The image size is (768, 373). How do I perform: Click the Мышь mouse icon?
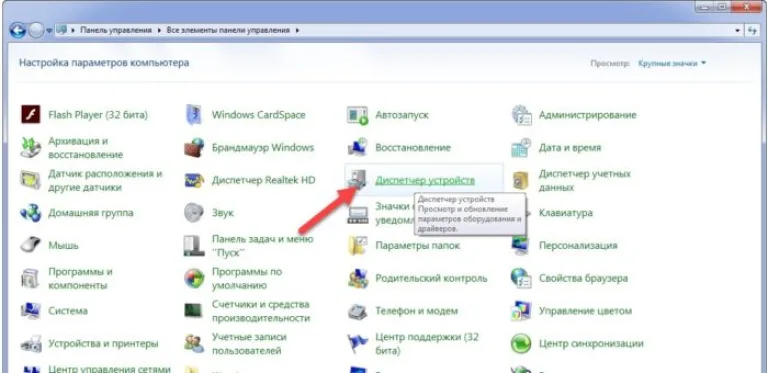30,245
